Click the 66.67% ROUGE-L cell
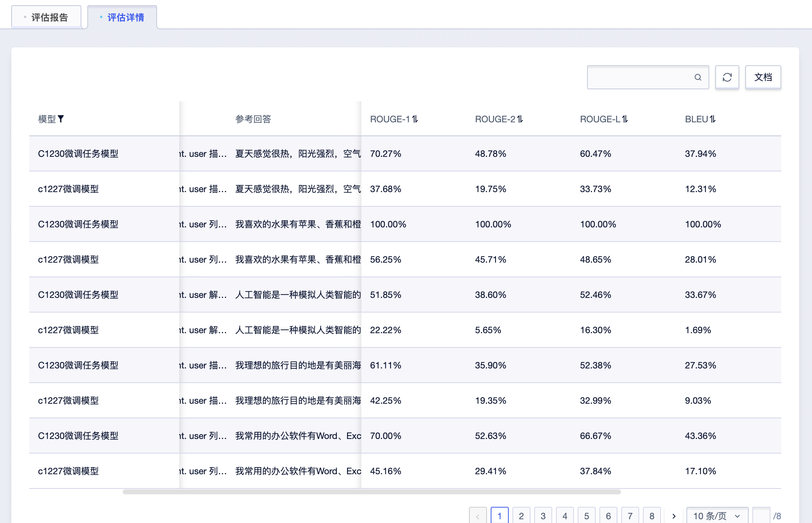The width and height of the screenshot is (812, 523). coord(595,436)
